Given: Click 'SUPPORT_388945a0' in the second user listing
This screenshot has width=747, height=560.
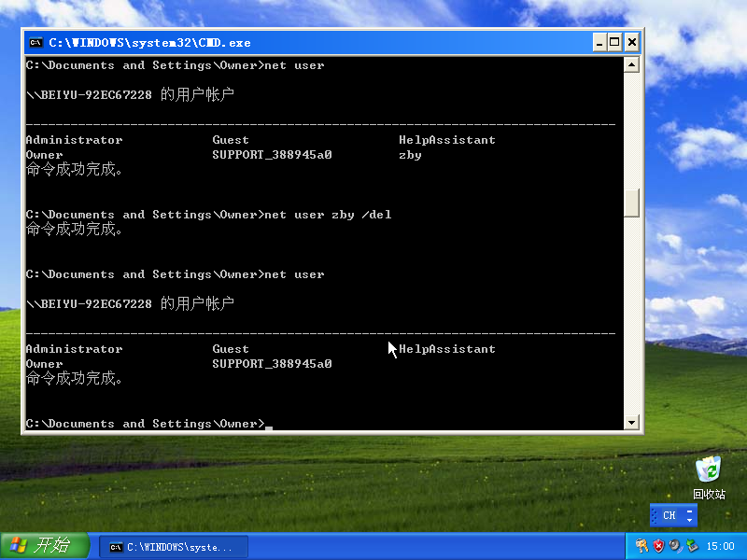Looking at the screenshot, I should 272,364.
